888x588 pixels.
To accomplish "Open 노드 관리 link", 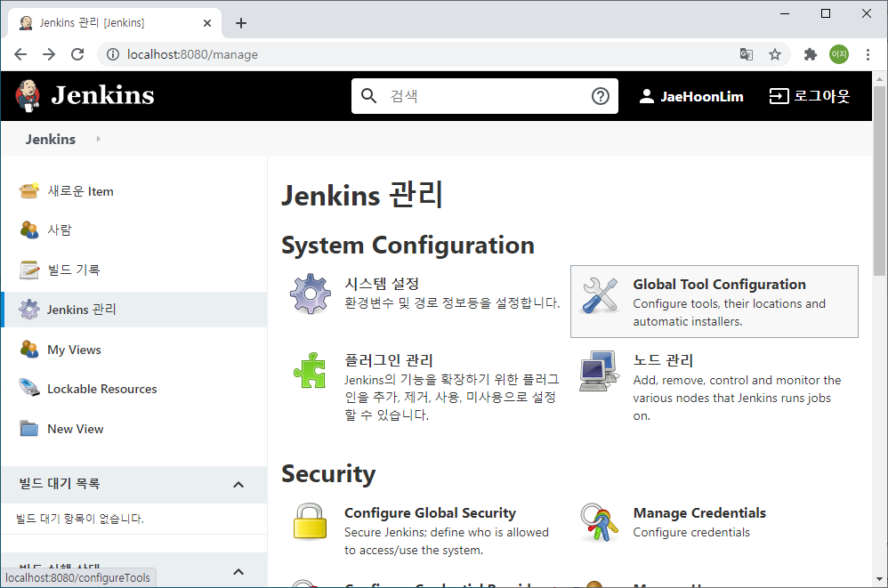I will click(663, 360).
